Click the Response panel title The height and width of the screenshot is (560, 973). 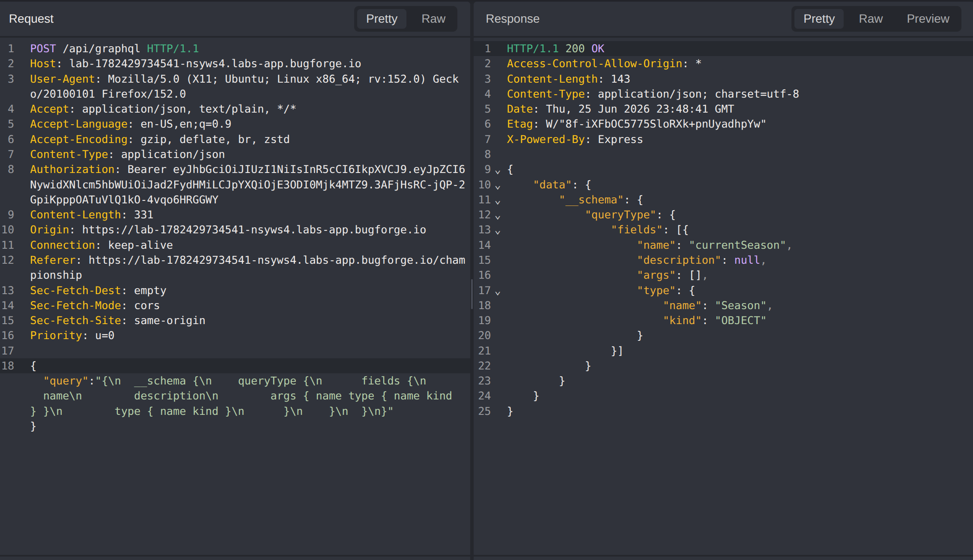[513, 19]
